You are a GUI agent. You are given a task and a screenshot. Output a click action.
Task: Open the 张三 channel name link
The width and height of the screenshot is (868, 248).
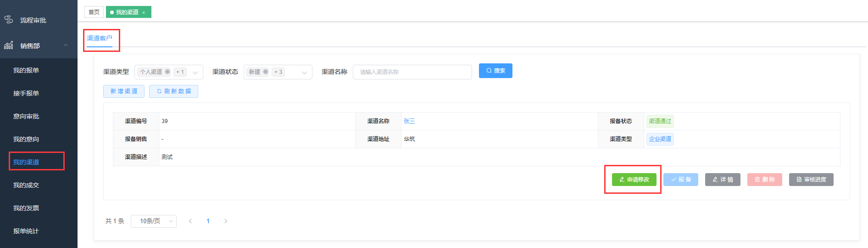click(x=409, y=121)
